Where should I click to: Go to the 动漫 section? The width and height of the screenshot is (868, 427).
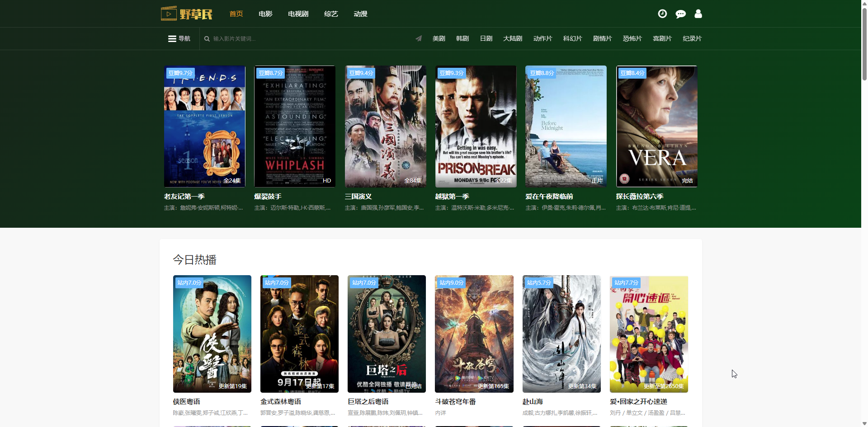360,14
